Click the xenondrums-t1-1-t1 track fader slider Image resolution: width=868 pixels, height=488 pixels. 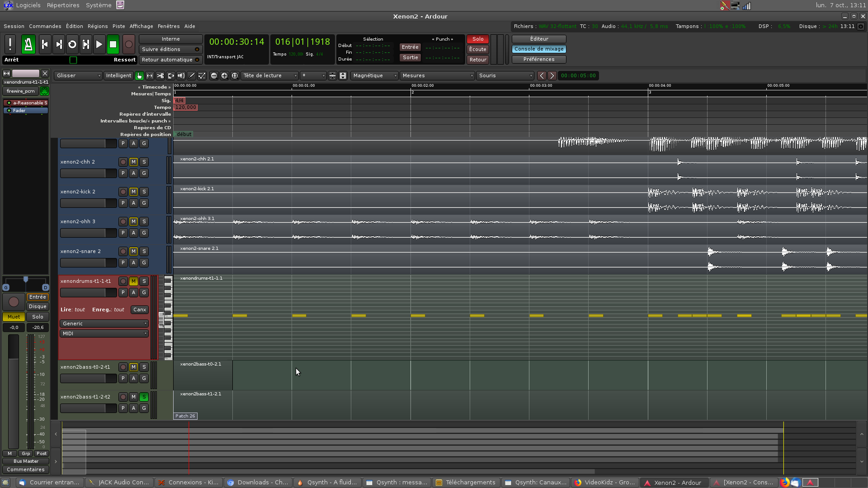pyautogui.click(x=88, y=293)
